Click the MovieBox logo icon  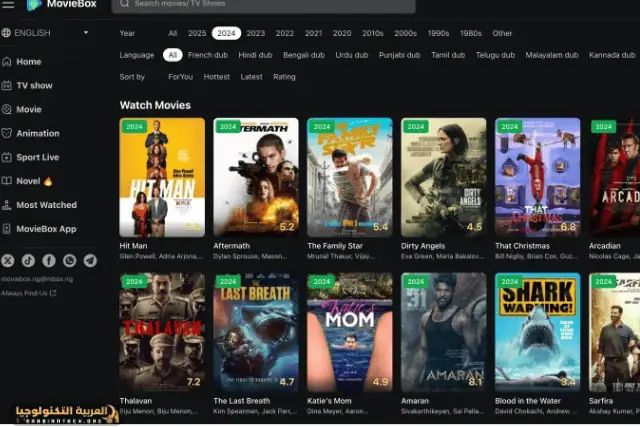[x=34, y=4]
